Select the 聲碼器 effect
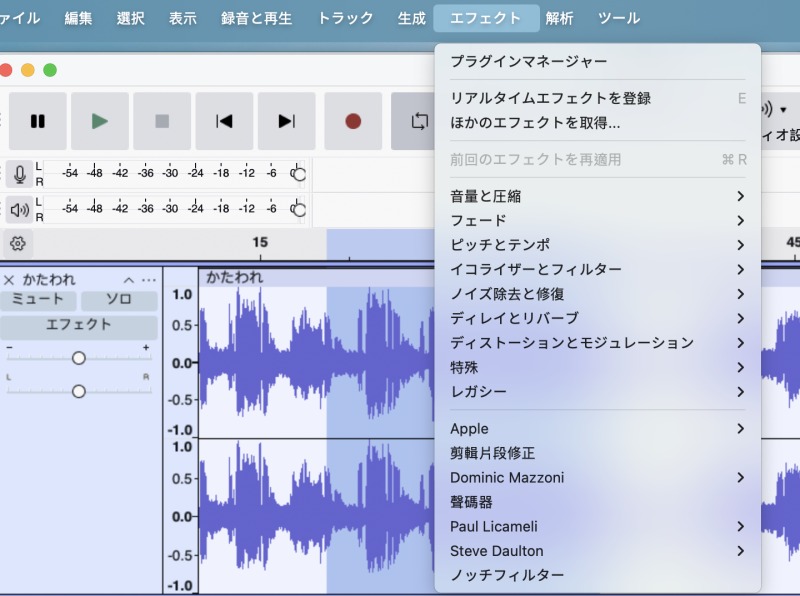The image size is (800, 596). 597,503
